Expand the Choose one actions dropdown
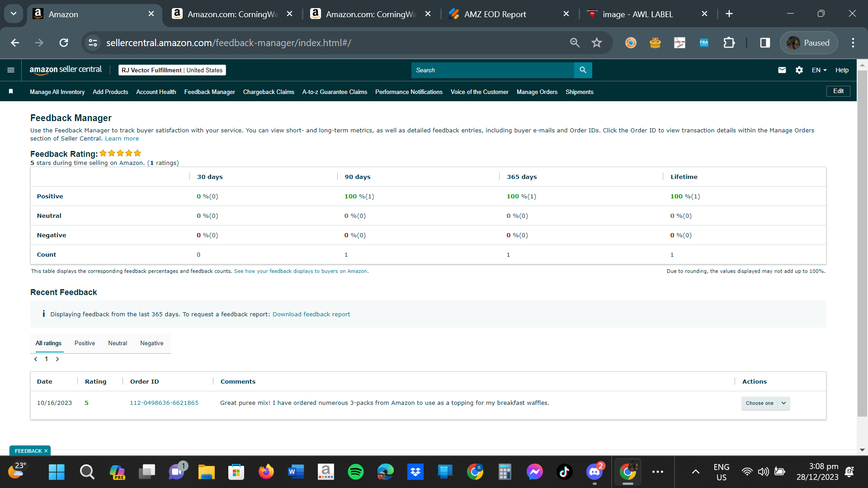 [765, 403]
